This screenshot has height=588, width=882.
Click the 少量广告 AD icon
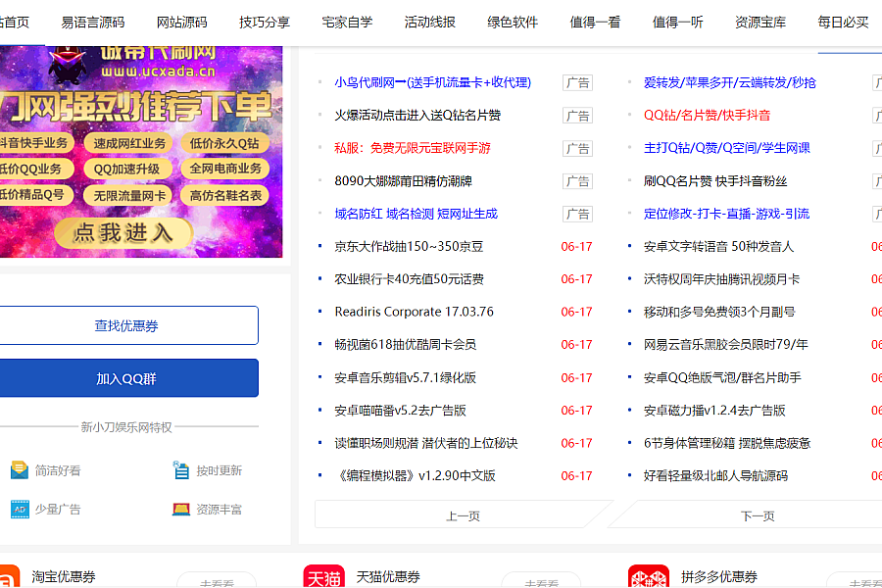coord(20,510)
